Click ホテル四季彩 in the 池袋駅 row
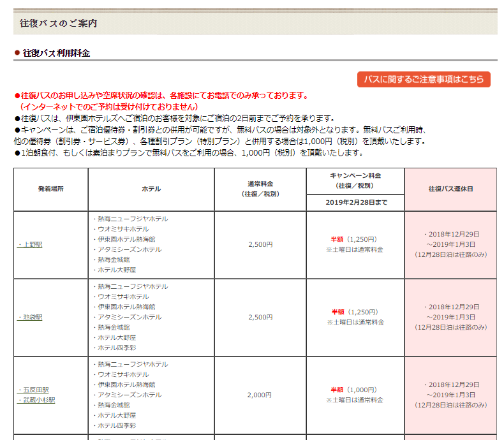 click(x=115, y=348)
